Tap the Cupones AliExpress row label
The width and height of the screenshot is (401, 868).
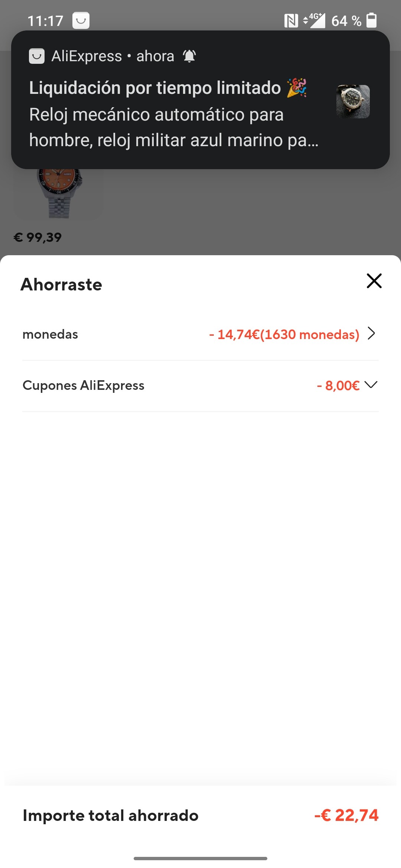(x=84, y=385)
